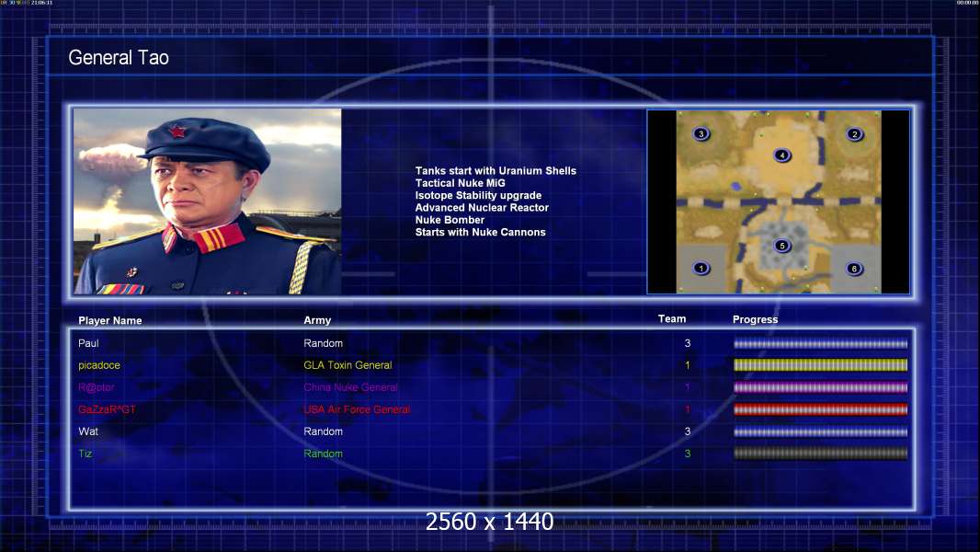Click the '2560 x 1440' resolution text
This screenshot has height=552, width=980.
(x=489, y=522)
